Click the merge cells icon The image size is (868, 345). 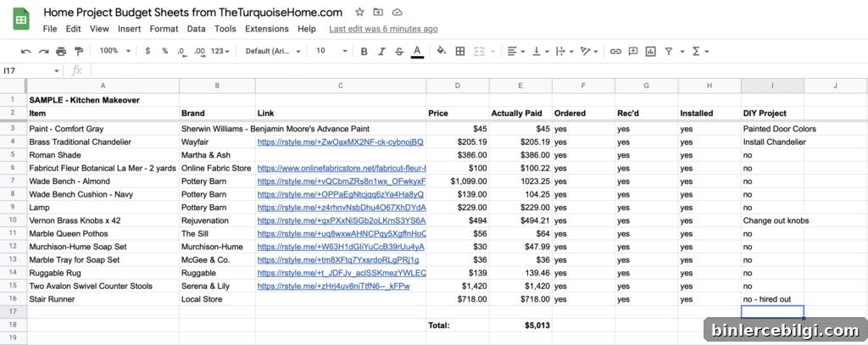479,52
